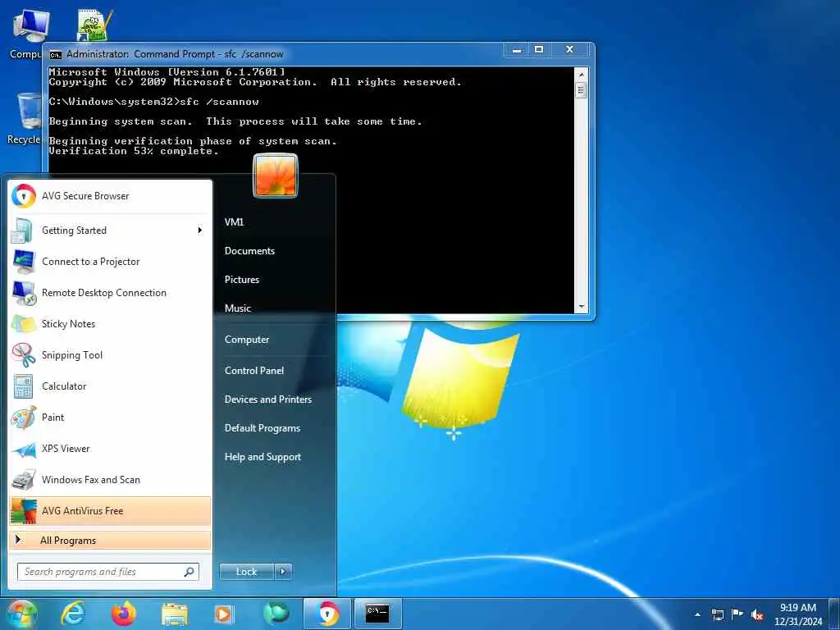Click the muted volume tray icon
The height and width of the screenshot is (630, 840).
click(757, 615)
